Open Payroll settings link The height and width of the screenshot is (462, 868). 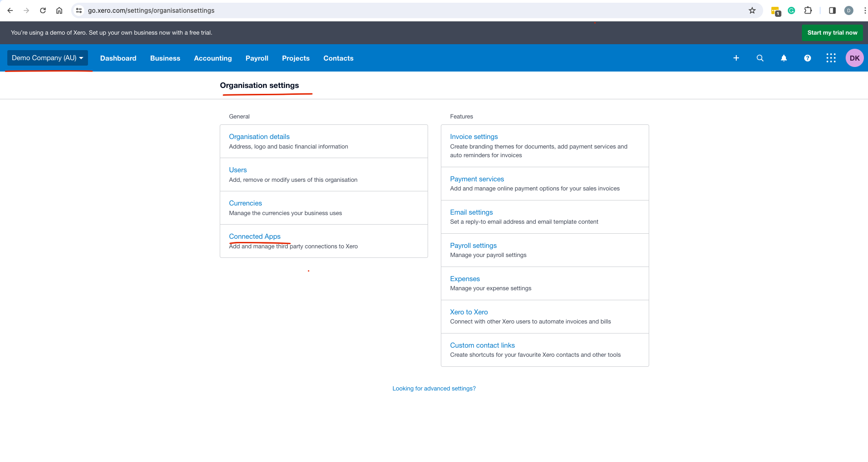coord(473,246)
